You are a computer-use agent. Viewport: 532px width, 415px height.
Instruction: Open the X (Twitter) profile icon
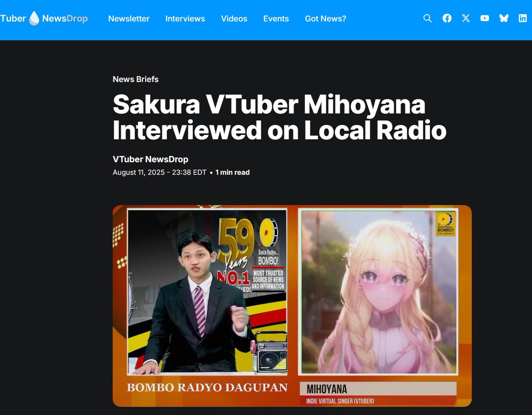pos(466,19)
